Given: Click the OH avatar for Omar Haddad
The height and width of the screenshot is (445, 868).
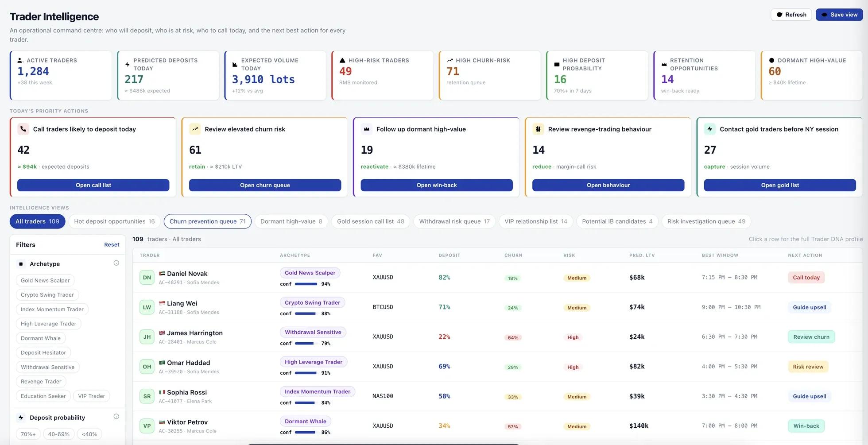Looking at the screenshot, I should pyautogui.click(x=147, y=367).
